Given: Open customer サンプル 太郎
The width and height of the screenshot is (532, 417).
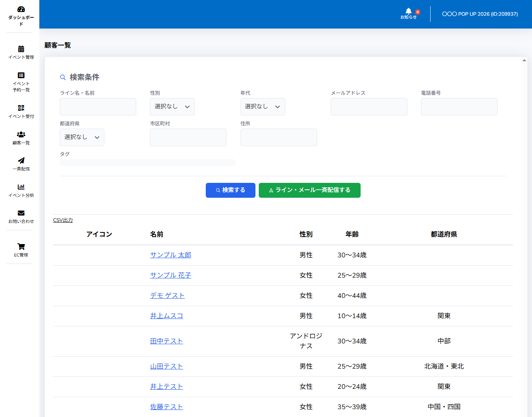Looking at the screenshot, I should pyautogui.click(x=171, y=255).
